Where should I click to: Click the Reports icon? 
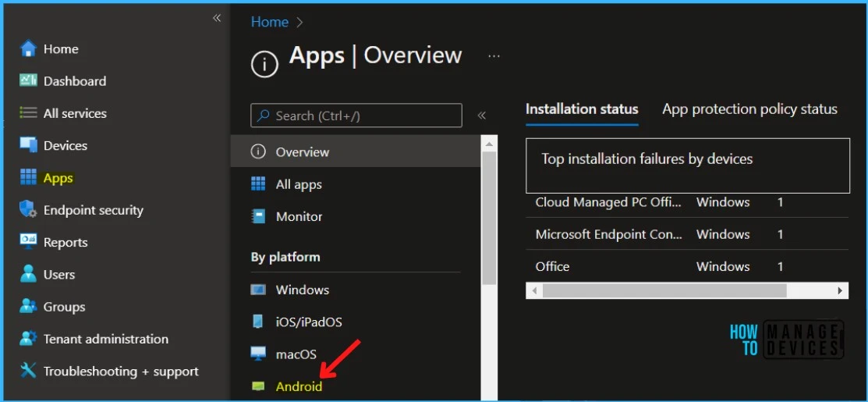28,242
